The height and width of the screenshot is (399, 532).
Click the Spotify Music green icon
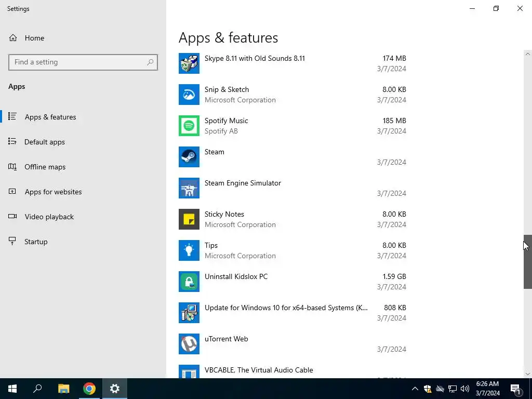coord(189,126)
